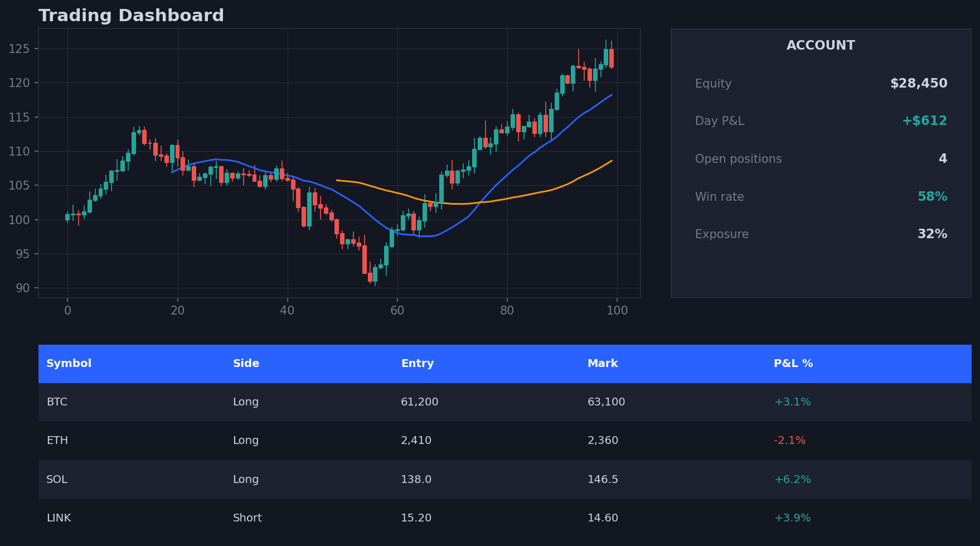
Task: Click LINK entry price 15.20
Action: 416,518
